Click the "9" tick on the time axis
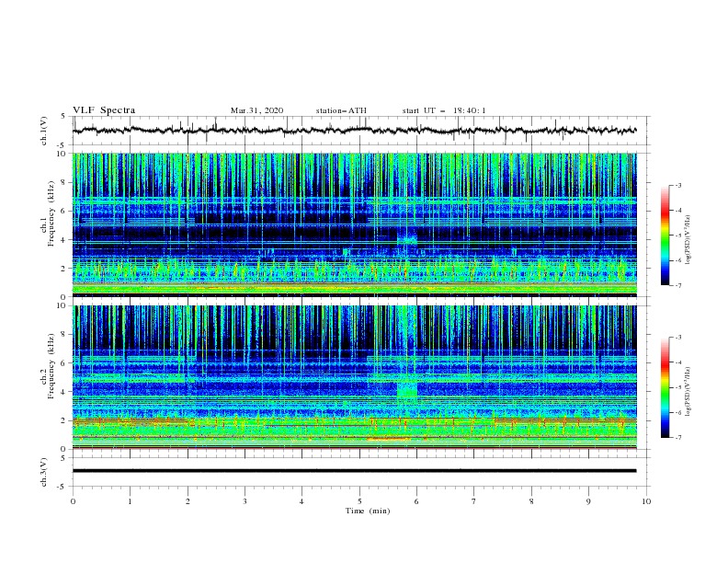This screenshot has width=728, height=563. click(588, 501)
